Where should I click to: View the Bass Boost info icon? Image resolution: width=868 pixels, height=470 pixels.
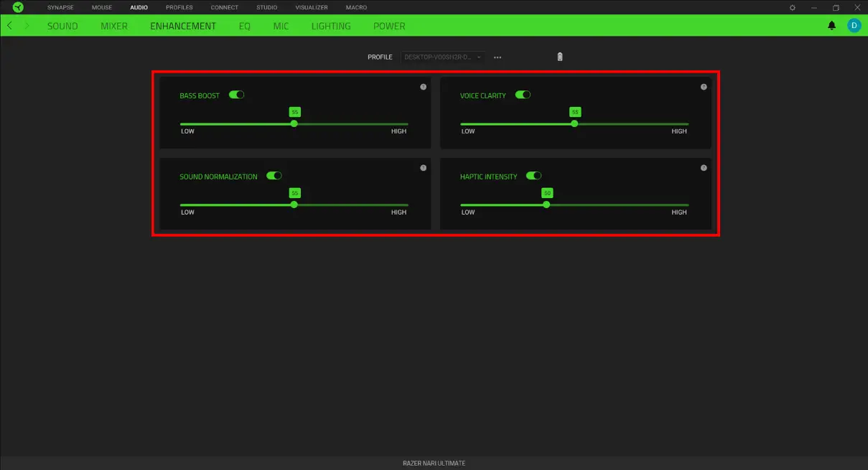[424, 87]
